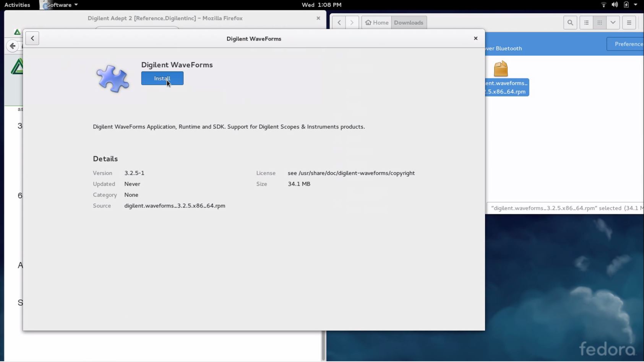The image size is (644, 362).
Task: Close the Digilent WaveForms dialog
Action: (475, 38)
